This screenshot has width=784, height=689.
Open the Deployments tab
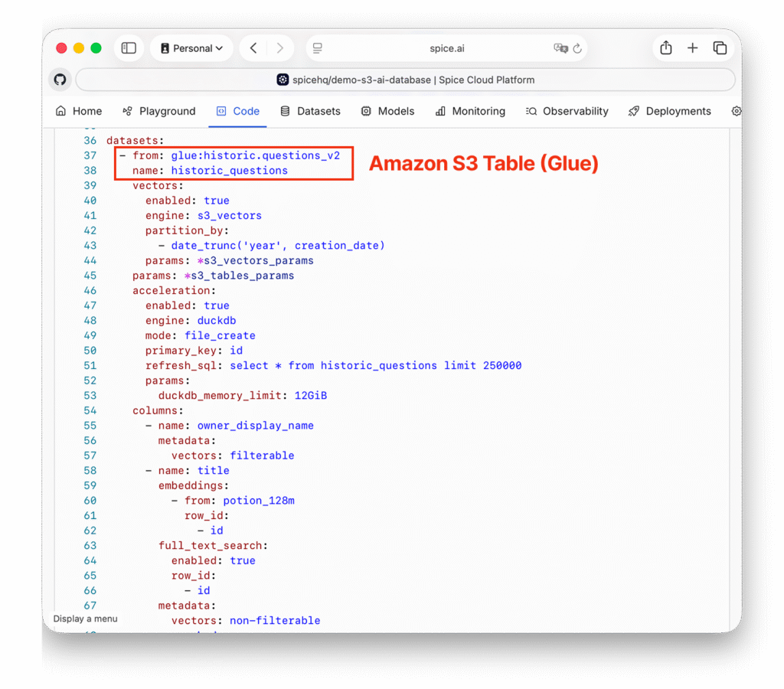tap(669, 111)
